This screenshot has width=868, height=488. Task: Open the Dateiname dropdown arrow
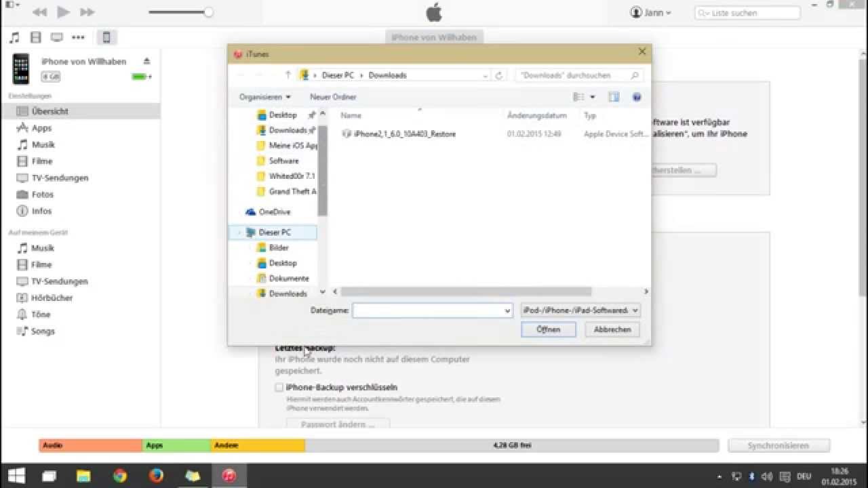[x=507, y=310]
